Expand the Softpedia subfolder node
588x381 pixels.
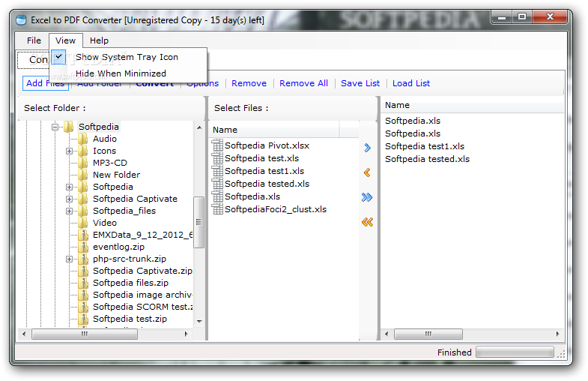(x=69, y=187)
